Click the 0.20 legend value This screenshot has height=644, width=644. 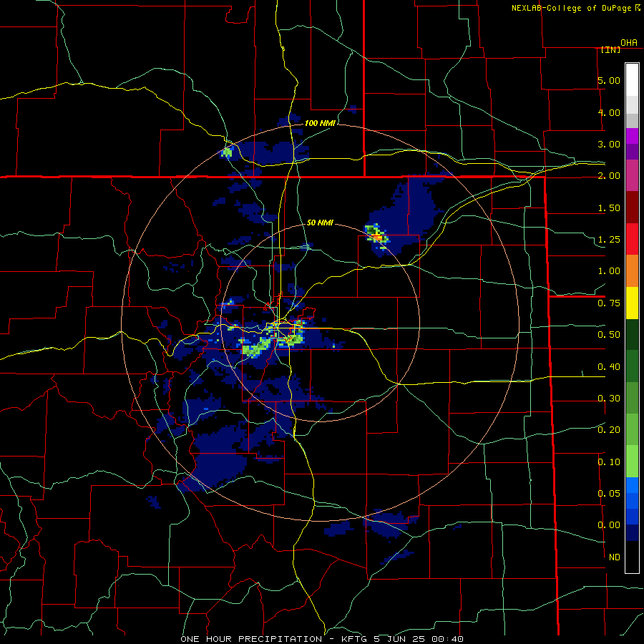[609, 430]
